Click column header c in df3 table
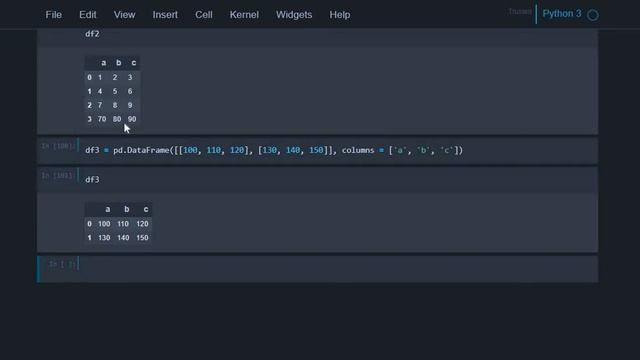The width and height of the screenshot is (640, 360). click(x=146, y=209)
